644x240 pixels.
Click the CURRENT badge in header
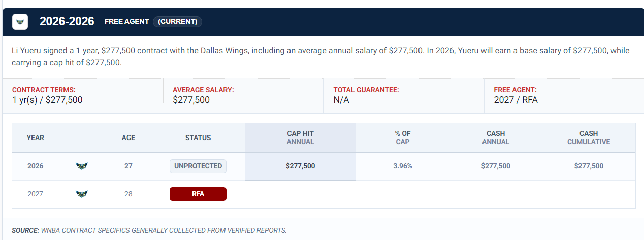[x=178, y=21]
